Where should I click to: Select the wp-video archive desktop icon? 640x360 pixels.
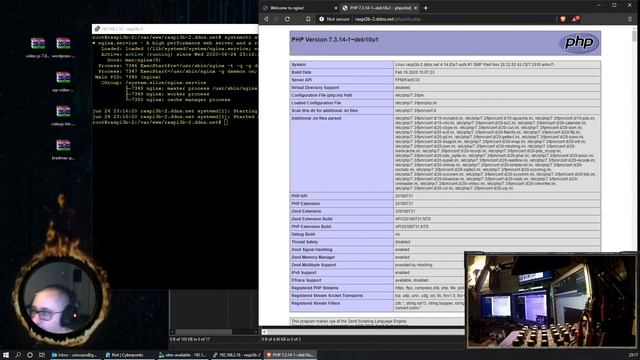click(x=63, y=82)
